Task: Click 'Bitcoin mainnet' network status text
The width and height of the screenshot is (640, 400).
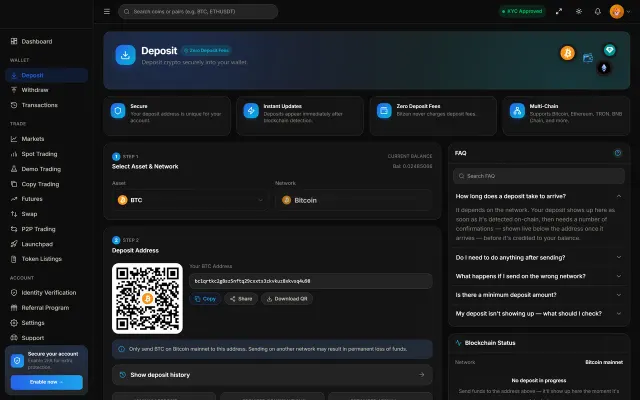Action: (604, 362)
